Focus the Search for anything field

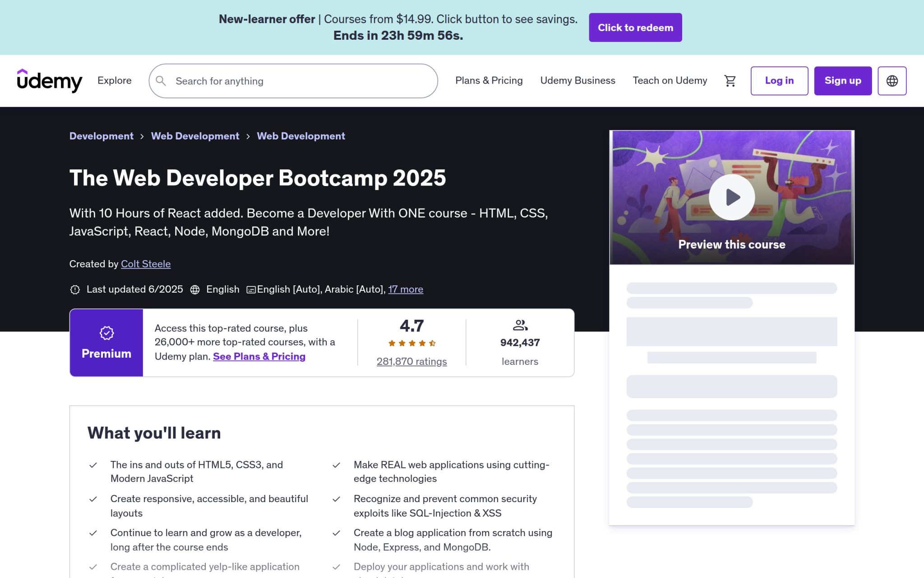(x=293, y=81)
